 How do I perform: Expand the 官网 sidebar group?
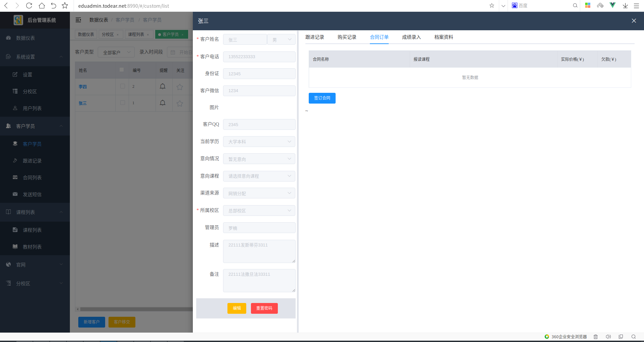pyautogui.click(x=35, y=265)
